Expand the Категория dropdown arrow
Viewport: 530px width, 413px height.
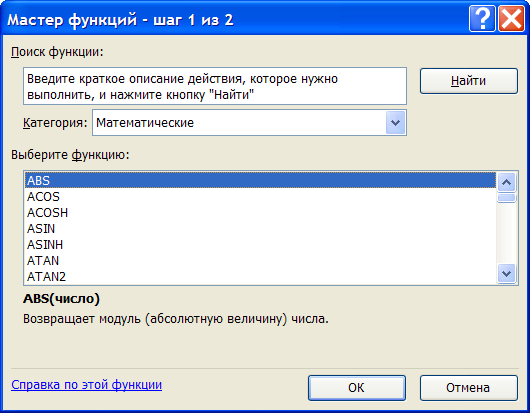395,123
